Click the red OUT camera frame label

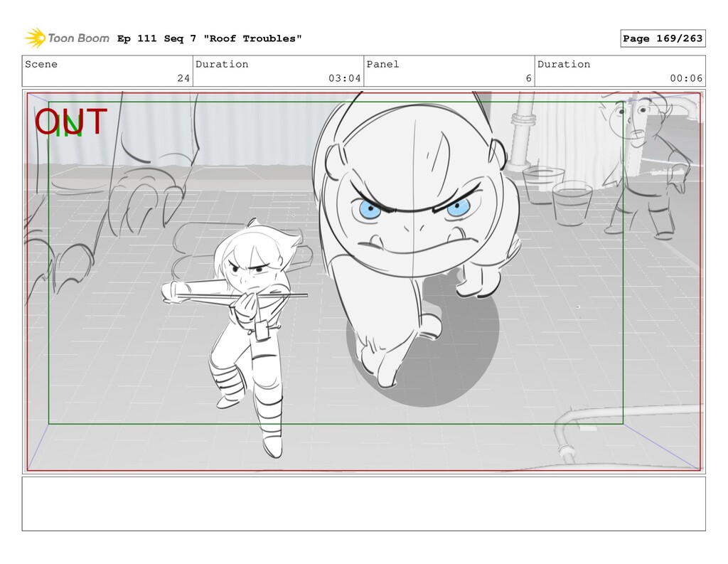click(x=71, y=122)
